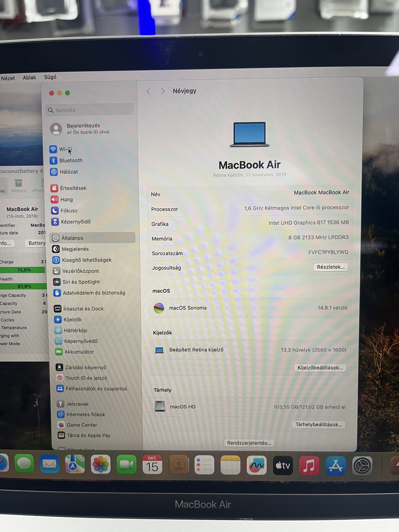Open Kisegítő lehetőségek accessibility settings

tap(82, 260)
